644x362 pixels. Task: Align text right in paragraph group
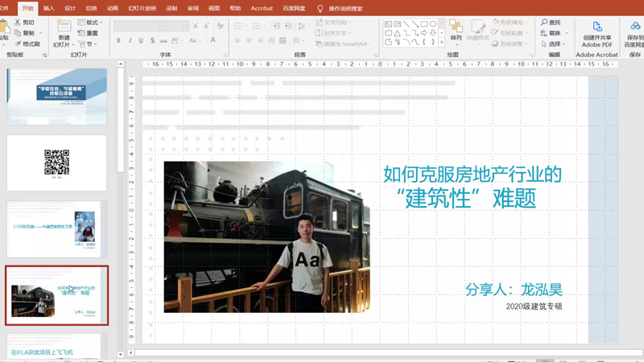(260, 40)
